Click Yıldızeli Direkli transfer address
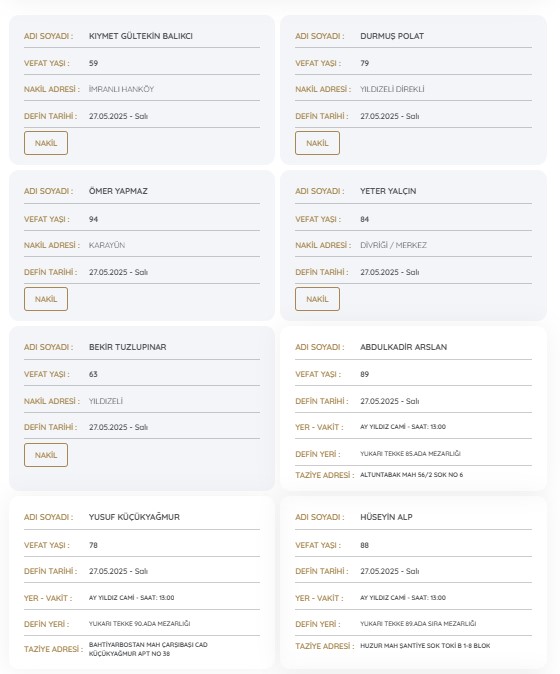The width and height of the screenshot is (560, 674). point(392,89)
